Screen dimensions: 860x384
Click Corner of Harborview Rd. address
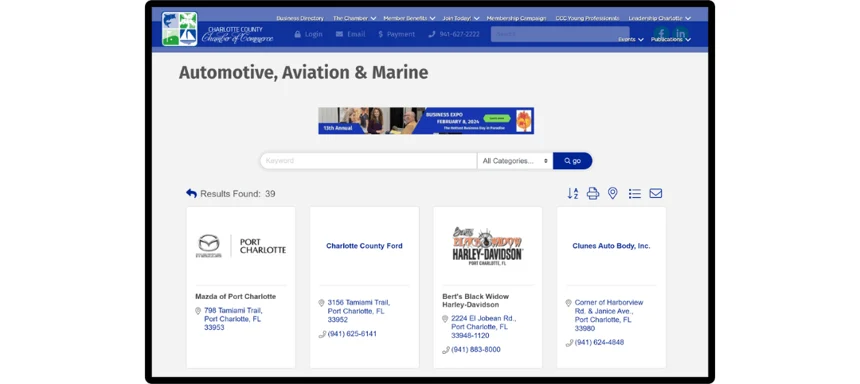click(x=609, y=315)
